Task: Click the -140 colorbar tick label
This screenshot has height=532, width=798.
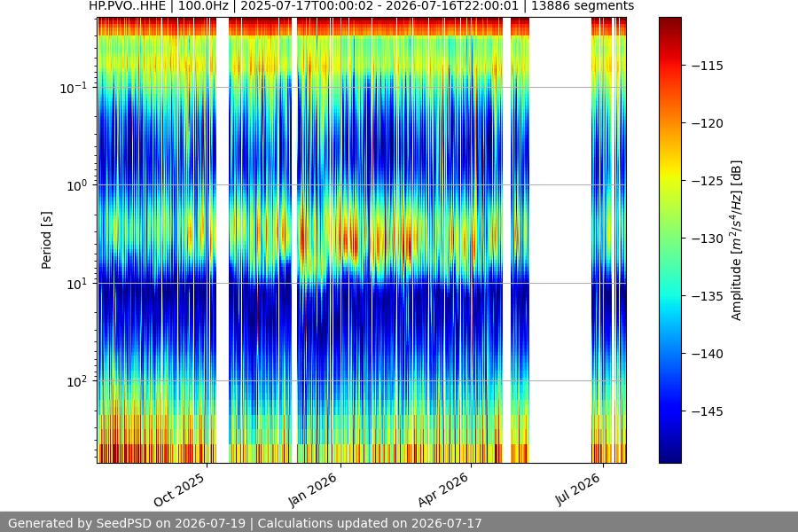Action: (708, 353)
